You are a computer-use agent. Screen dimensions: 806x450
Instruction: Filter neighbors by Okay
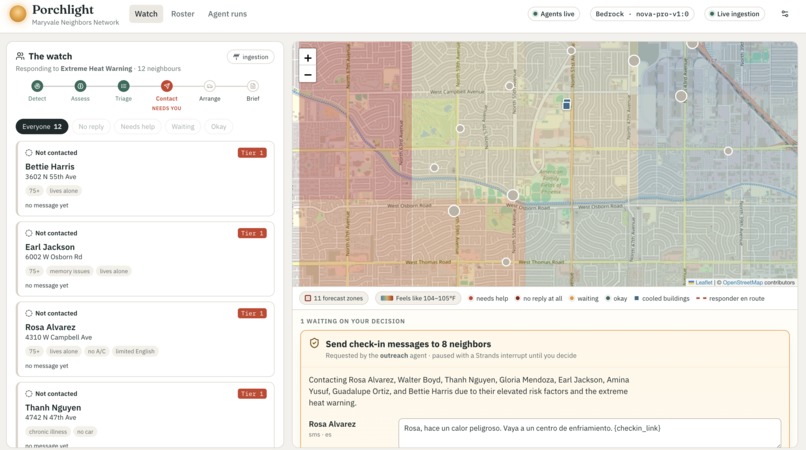pos(218,127)
